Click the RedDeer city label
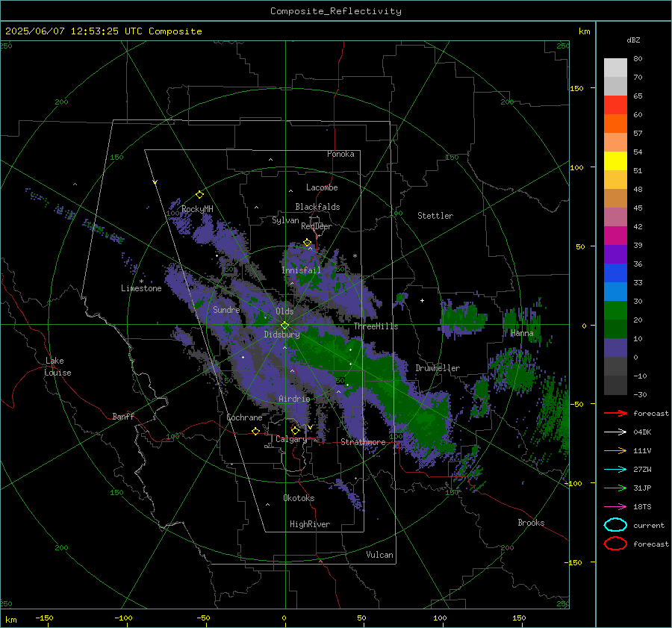The height and width of the screenshot is (628, 672). [x=317, y=226]
